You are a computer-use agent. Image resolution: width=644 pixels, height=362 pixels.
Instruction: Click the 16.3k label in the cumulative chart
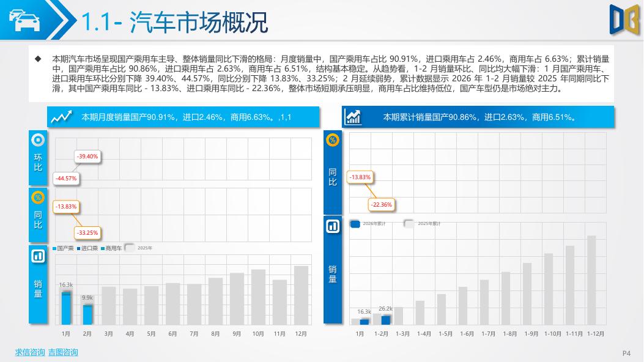coord(364,311)
